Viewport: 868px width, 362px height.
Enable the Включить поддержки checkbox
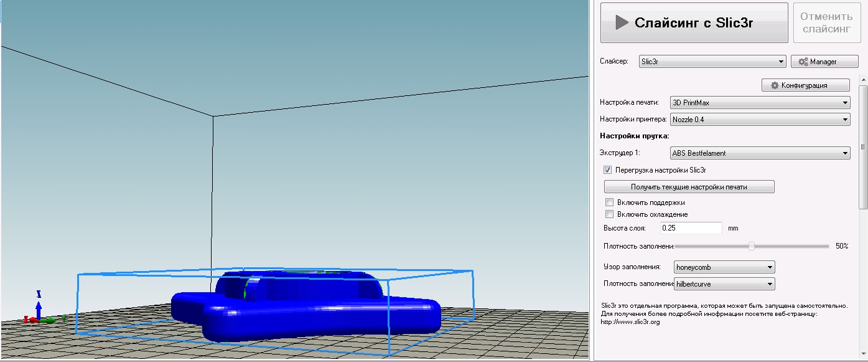pos(610,202)
